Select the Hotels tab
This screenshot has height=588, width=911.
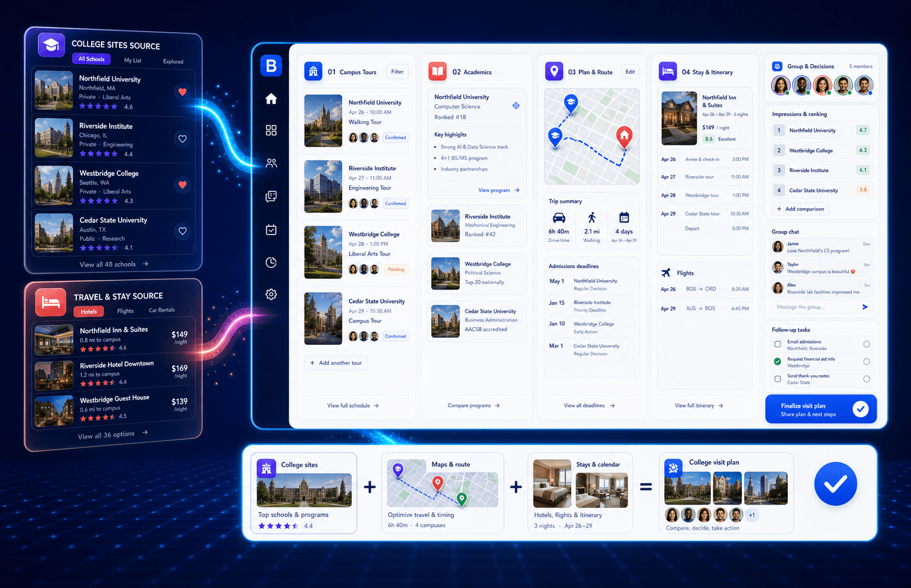coord(89,311)
